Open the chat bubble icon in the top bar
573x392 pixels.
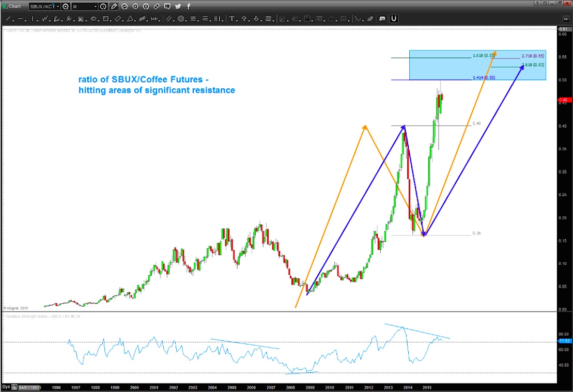(167, 6)
